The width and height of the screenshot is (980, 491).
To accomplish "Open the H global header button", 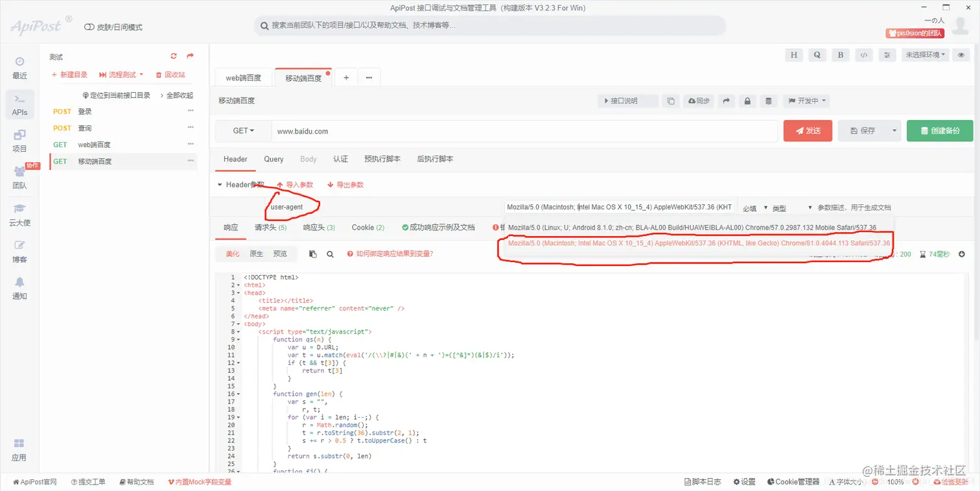I will (794, 55).
